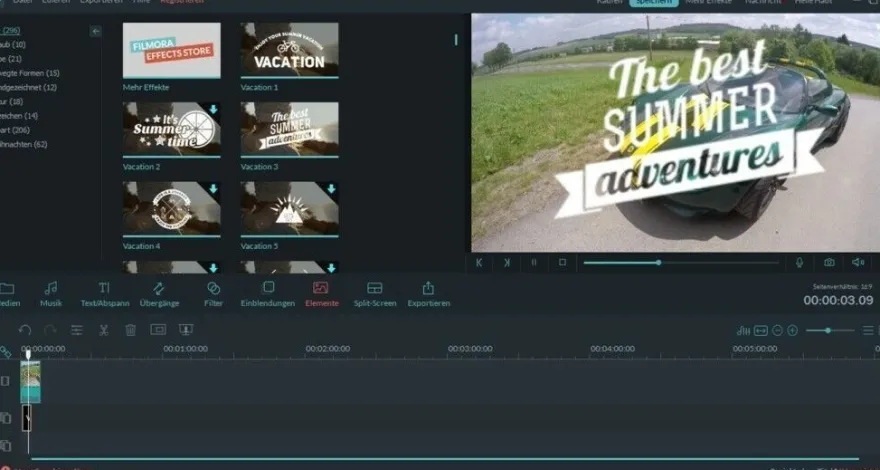The image size is (880, 470).
Task: Pause the preview playback
Action: point(534,262)
